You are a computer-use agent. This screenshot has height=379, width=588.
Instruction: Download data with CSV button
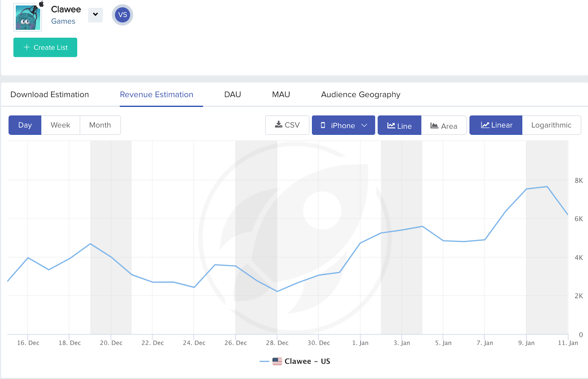[x=287, y=125]
